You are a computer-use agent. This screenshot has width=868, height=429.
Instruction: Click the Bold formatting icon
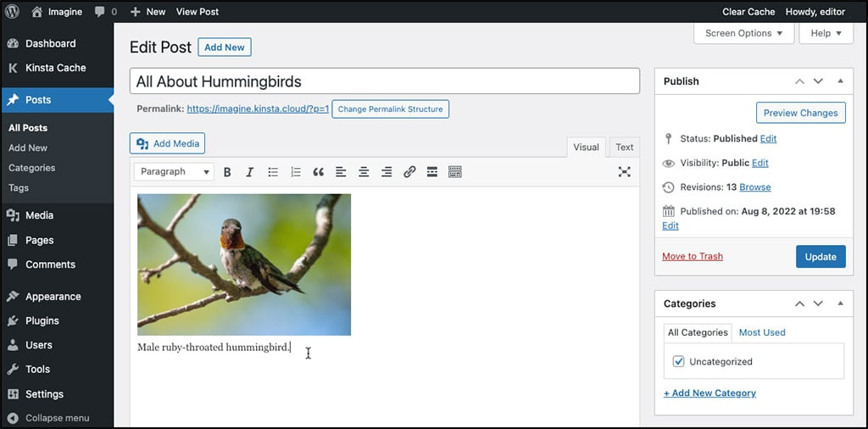227,172
